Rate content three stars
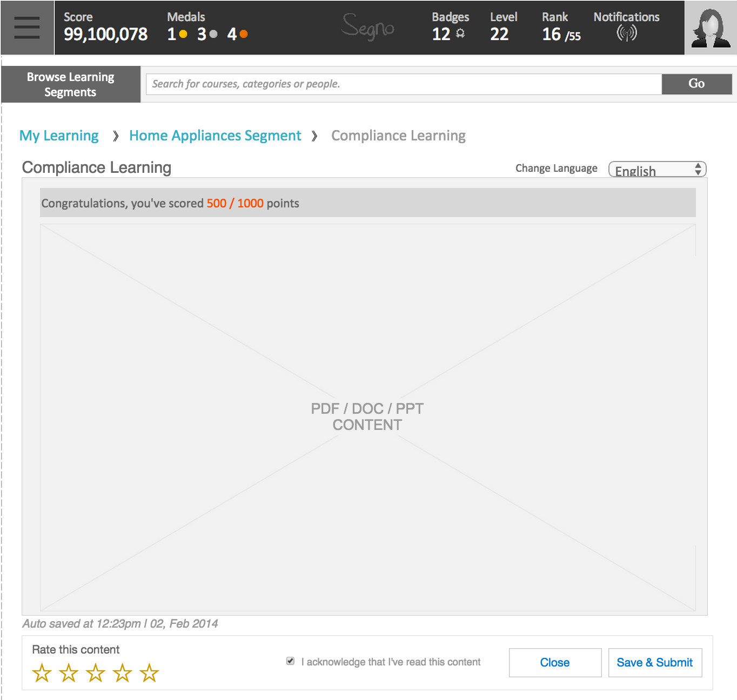737x700 pixels. tap(96, 673)
